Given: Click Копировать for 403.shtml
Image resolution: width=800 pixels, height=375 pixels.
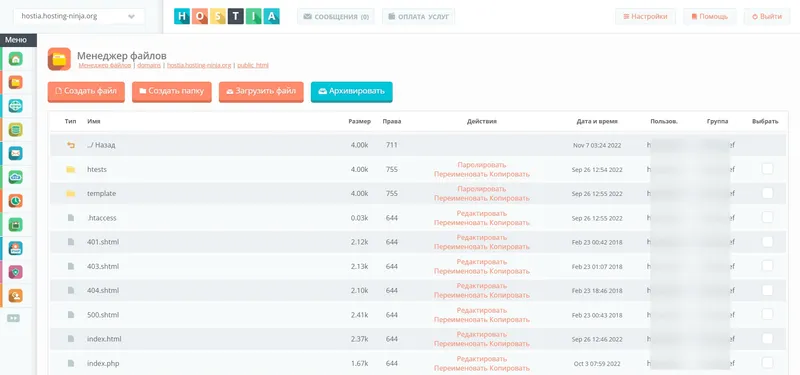Looking at the screenshot, I should tap(510, 271).
